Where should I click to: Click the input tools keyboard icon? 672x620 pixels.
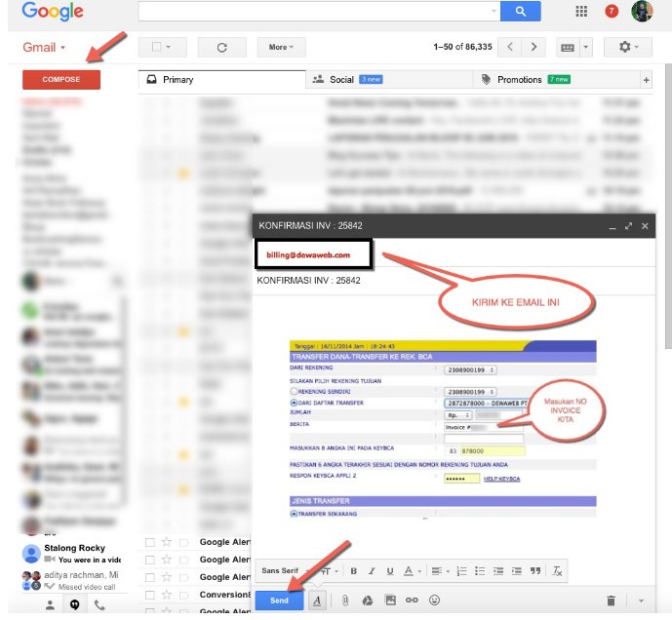pyautogui.click(x=568, y=47)
